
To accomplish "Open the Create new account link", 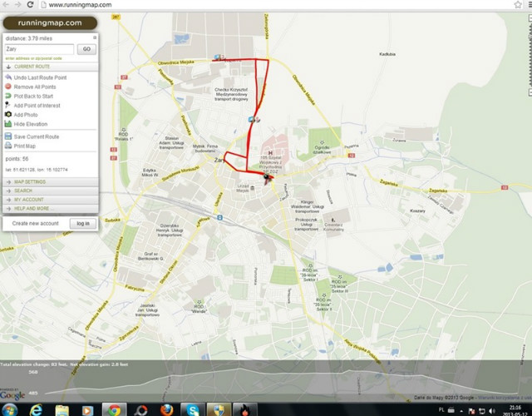I will pos(35,224).
